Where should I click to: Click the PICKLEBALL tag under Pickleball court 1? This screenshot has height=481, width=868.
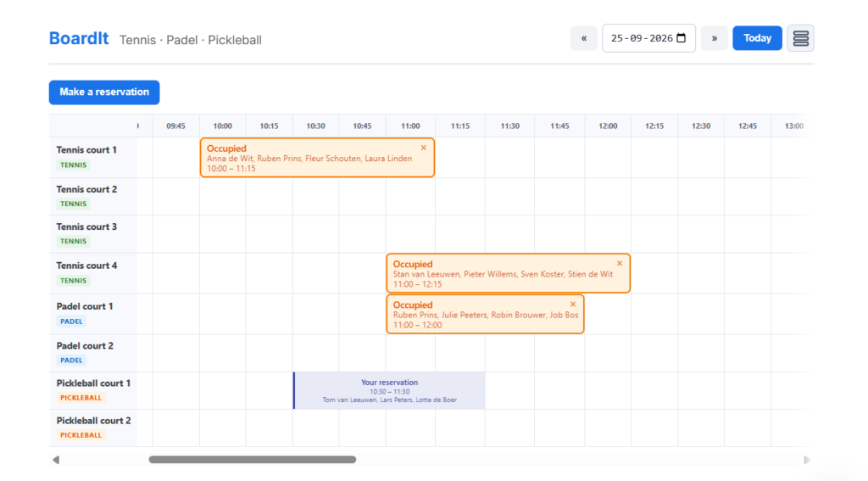coord(81,398)
